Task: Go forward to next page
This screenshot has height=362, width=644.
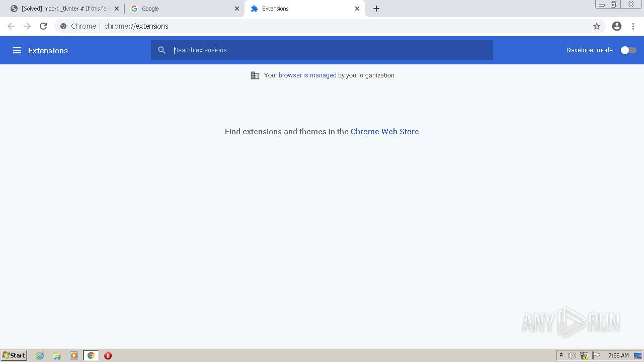Action: [x=27, y=26]
